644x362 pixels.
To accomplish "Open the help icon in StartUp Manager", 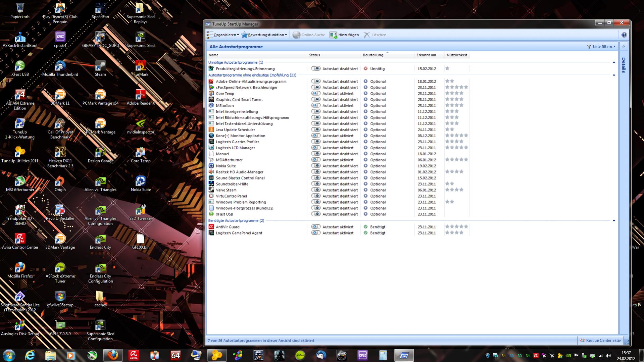I will click(624, 35).
